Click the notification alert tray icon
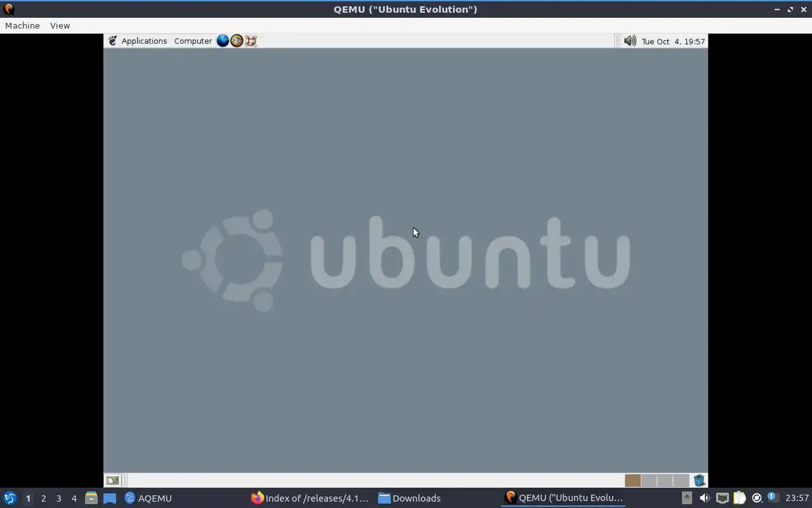Image resolution: width=812 pixels, height=508 pixels. click(x=772, y=497)
